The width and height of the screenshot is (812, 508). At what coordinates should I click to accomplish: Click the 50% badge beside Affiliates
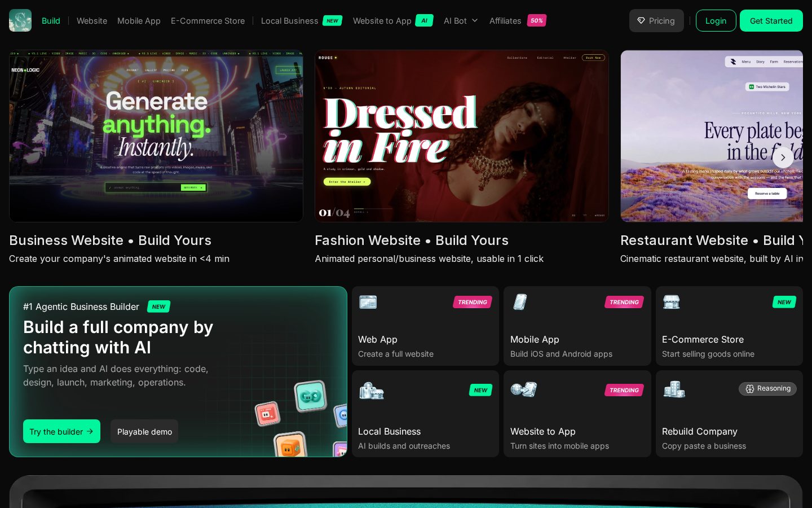click(536, 21)
